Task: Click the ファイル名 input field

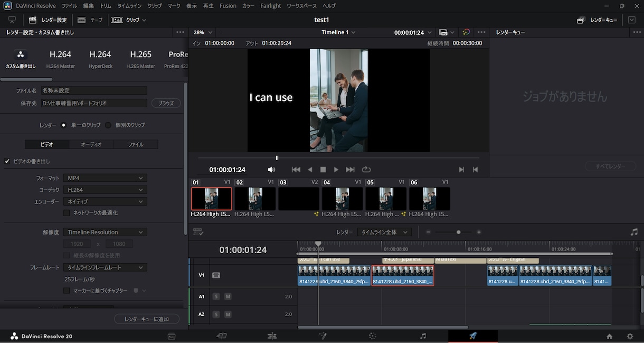Action: pos(94,91)
